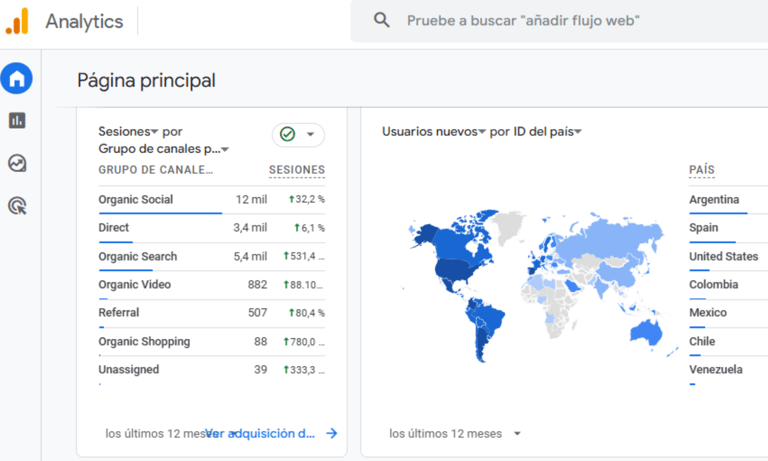Click the '12 mil' sessions value

[251, 199]
